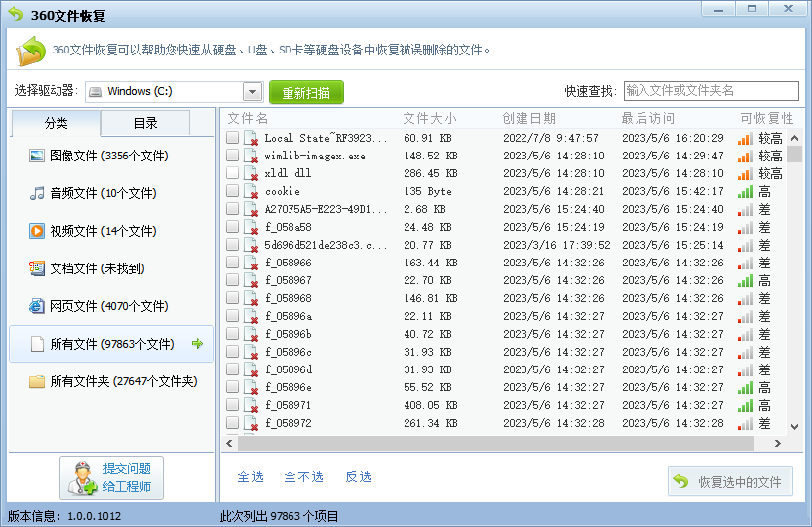
Task: Click the gray signal bars for f_058966 row
Action: 745,263
